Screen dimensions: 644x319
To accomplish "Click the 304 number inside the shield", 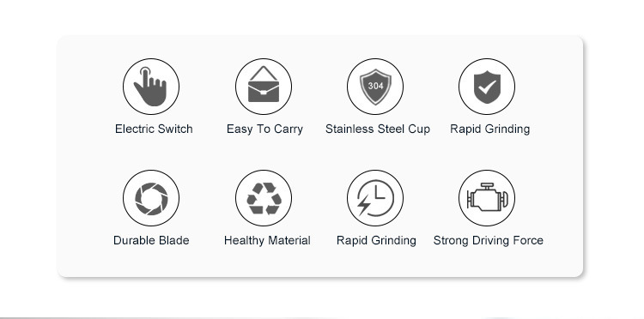I will (375, 86).
